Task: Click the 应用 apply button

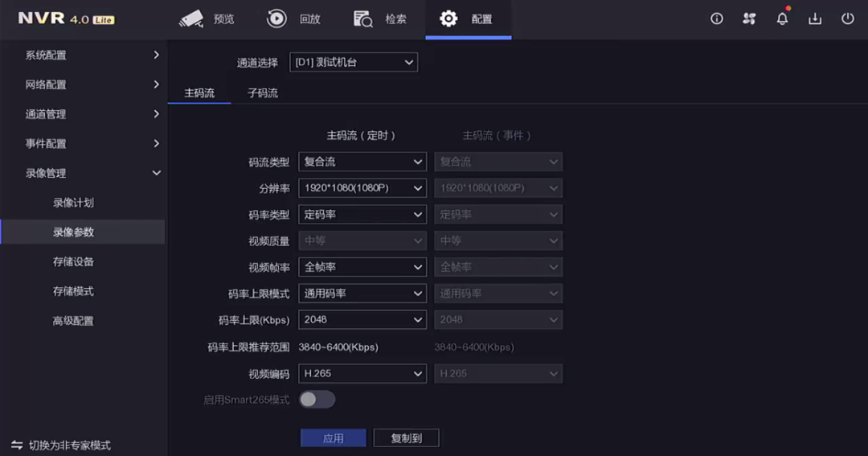Action: (x=334, y=438)
